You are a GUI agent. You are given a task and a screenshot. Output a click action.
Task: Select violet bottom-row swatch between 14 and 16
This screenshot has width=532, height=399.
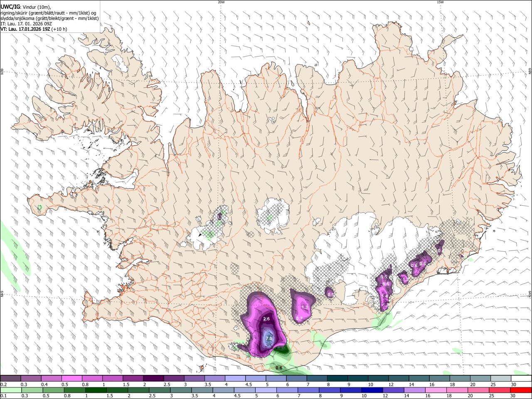click(415, 390)
